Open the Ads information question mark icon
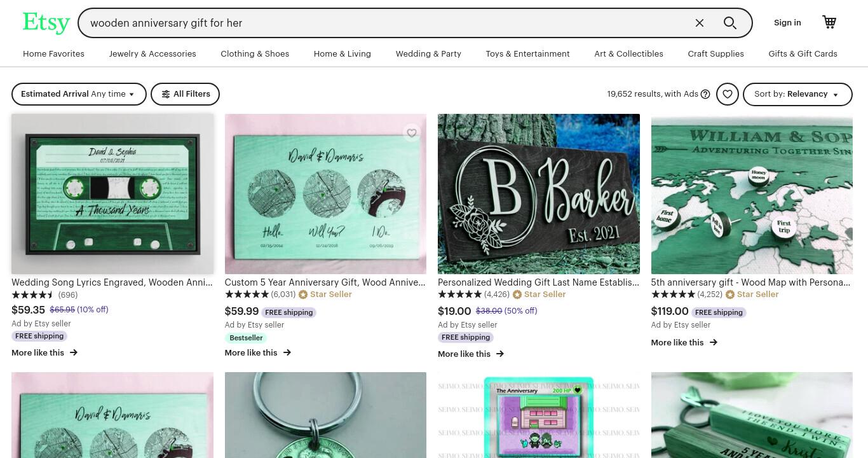Image resolution: width=868 pixels, height=458 pixels. [705, 94]
